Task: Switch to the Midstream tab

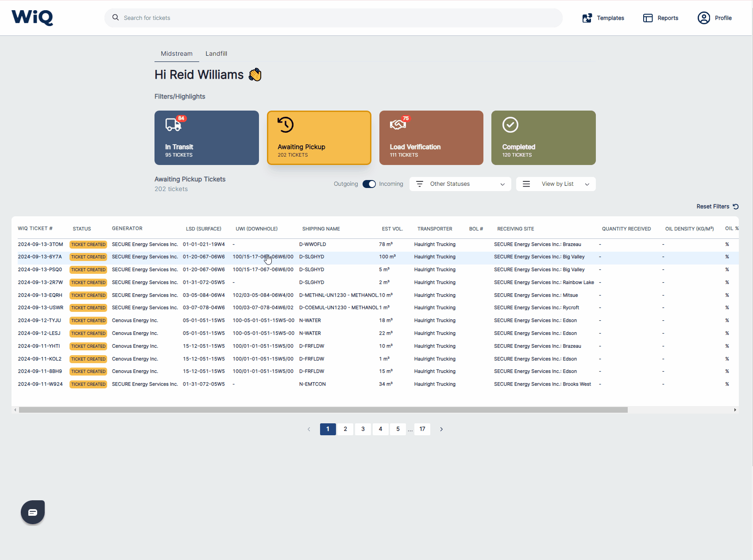Action: [177, 54]
